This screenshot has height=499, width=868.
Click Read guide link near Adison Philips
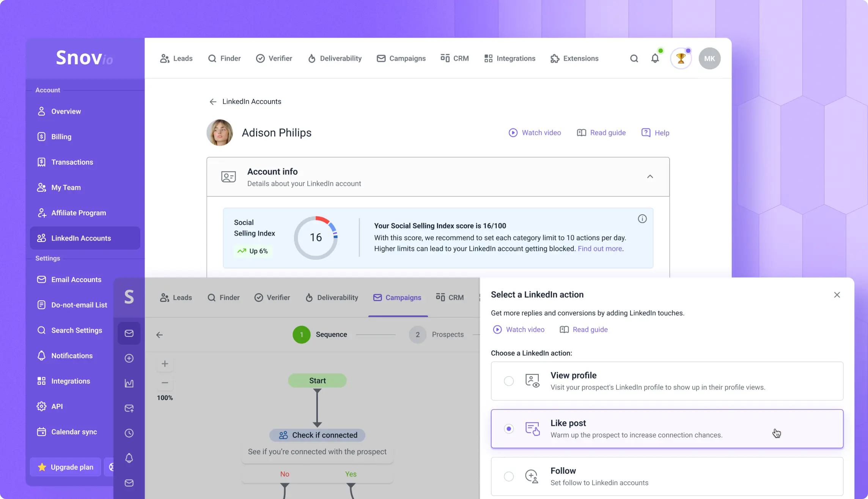click(x=601, y=133)
